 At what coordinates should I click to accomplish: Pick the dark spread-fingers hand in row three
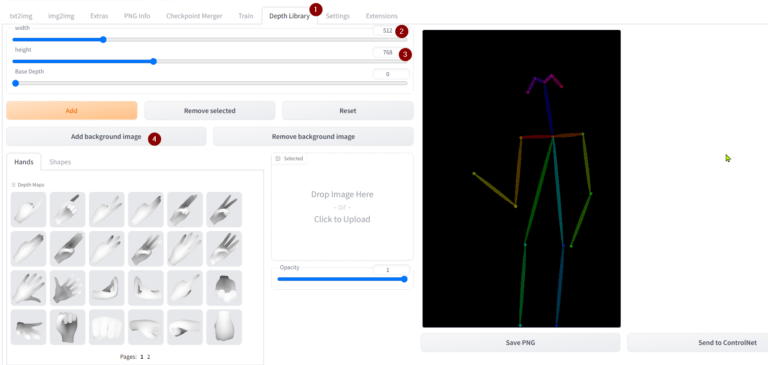(68, 288)
